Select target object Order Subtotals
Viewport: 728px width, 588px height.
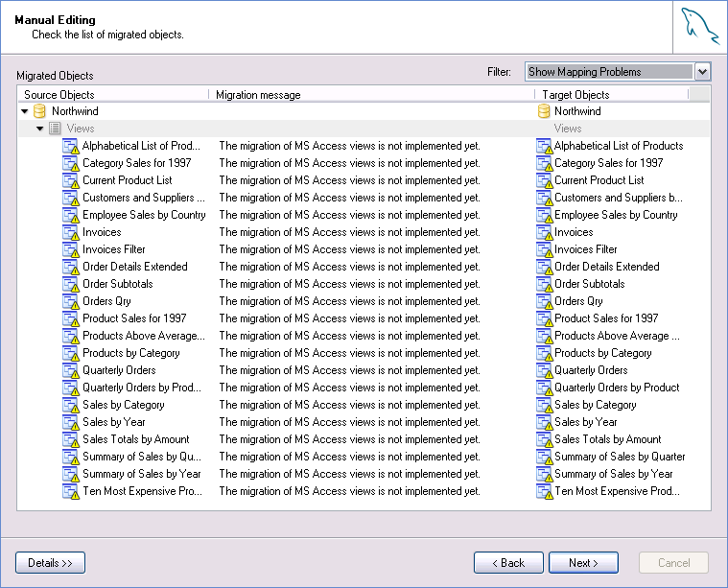pyautogui.click(x=590, y=284)
